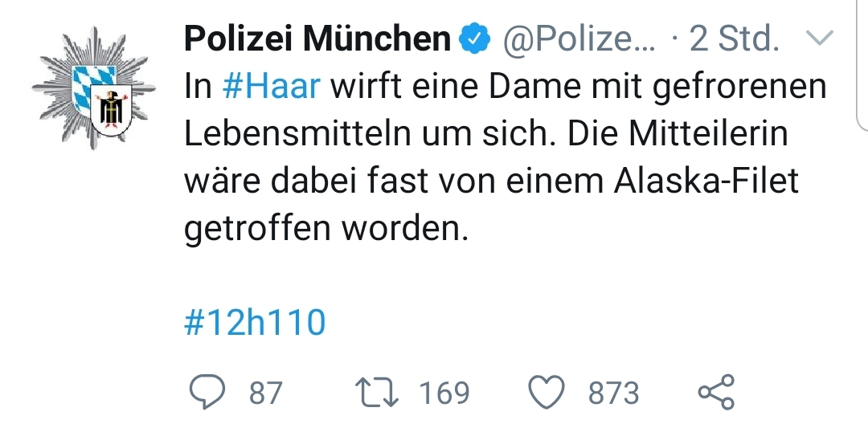Open the #12h110 hashtag
Image resolution: width=868 pixels, height=436 pixels.
pyautogui.click(x=255, y=323)
